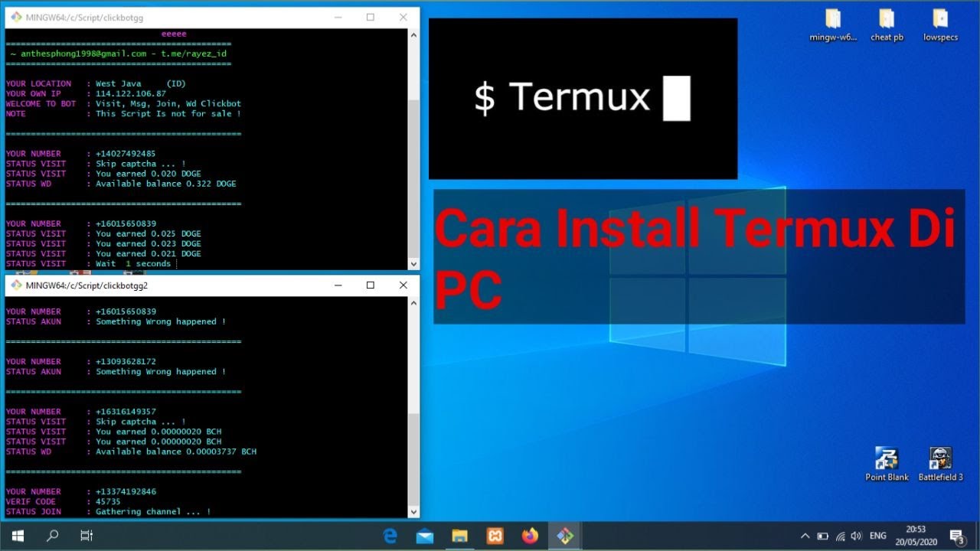The image size is (980, 551).
Task: Open the taskbar search magnifier
Action: (53, 536)
